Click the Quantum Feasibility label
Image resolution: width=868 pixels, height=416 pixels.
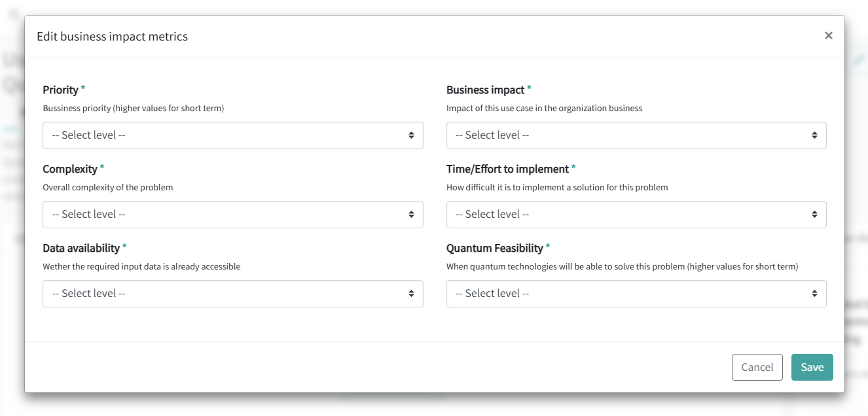coord(495,248)
